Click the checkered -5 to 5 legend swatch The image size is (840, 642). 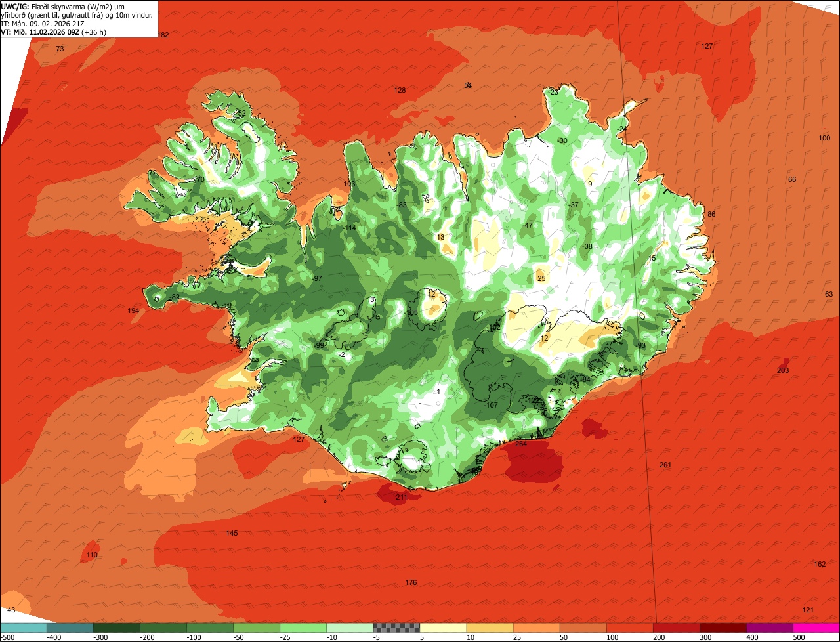(x=396, y=628)
